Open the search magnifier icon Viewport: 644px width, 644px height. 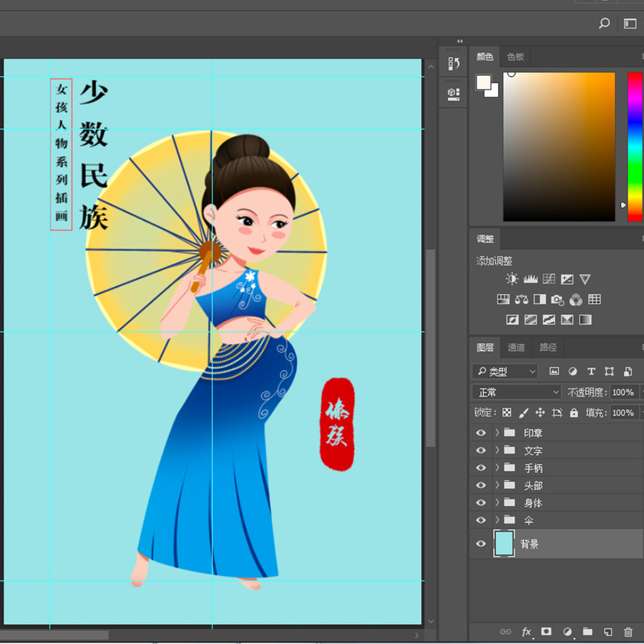604,24
